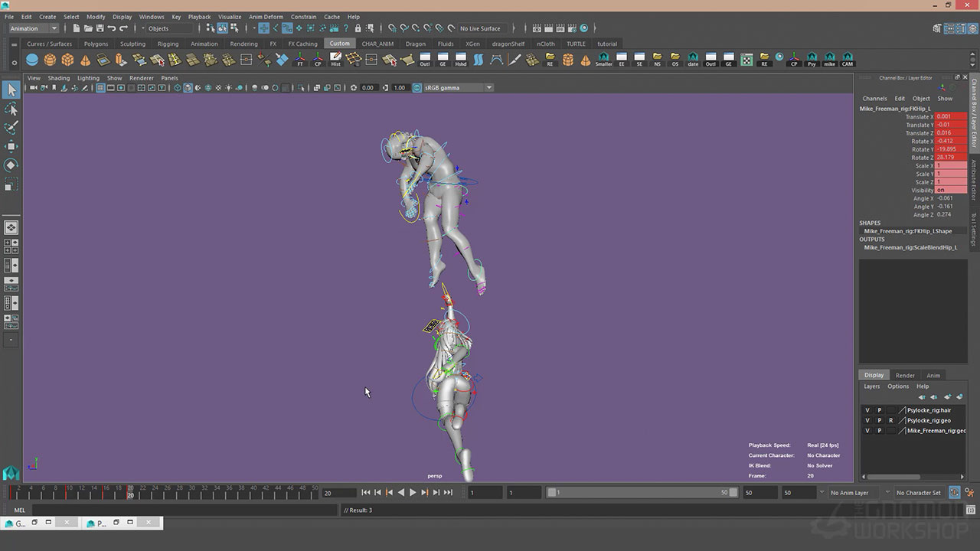
Task: Toggle visibility of Mike_Freeman_rig:geo layer
Action: click(x=867, y=431)
